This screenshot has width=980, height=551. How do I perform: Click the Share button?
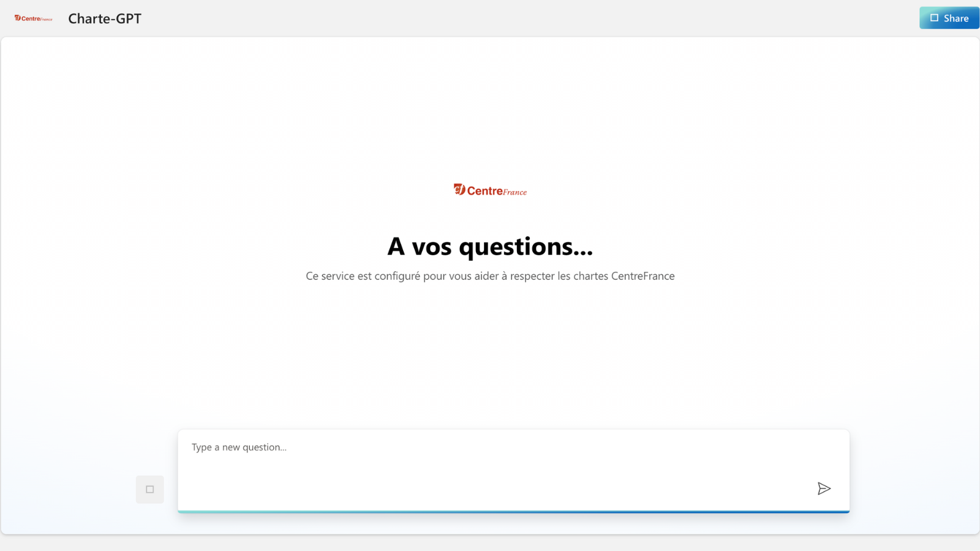coord(949,18)
